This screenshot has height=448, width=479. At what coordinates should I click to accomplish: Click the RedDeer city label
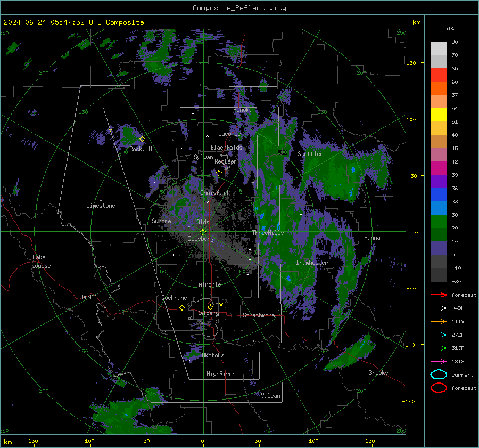pos(226,161)
